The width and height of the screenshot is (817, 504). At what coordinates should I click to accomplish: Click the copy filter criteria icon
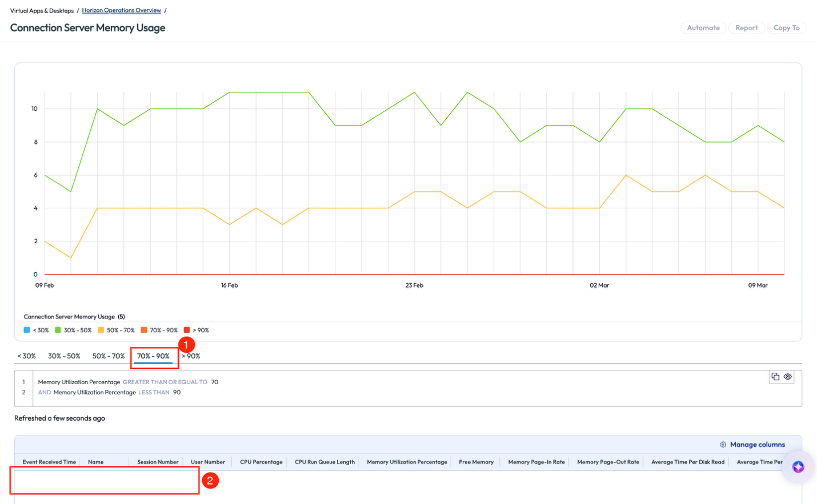point(775,377)
